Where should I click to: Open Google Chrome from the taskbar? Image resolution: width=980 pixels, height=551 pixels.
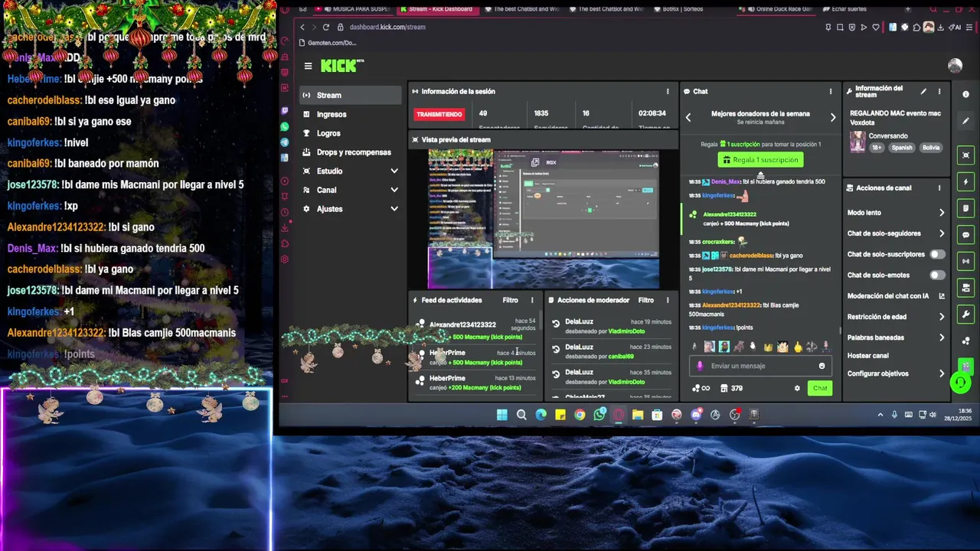click(x=580, y=415)
